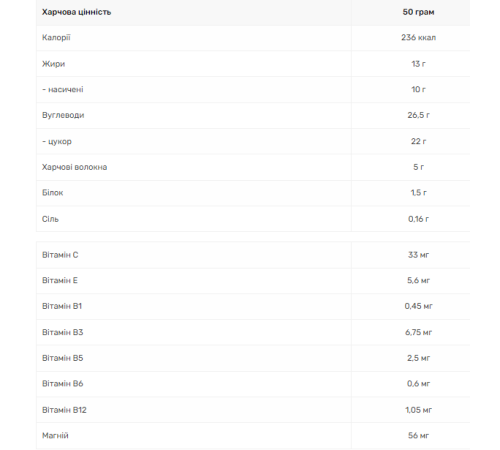Image resolution: width=500 pixels, height=450 pixels.
Task: Select the '26,5 г' carbohydrates value
Action: click(418, 115)
